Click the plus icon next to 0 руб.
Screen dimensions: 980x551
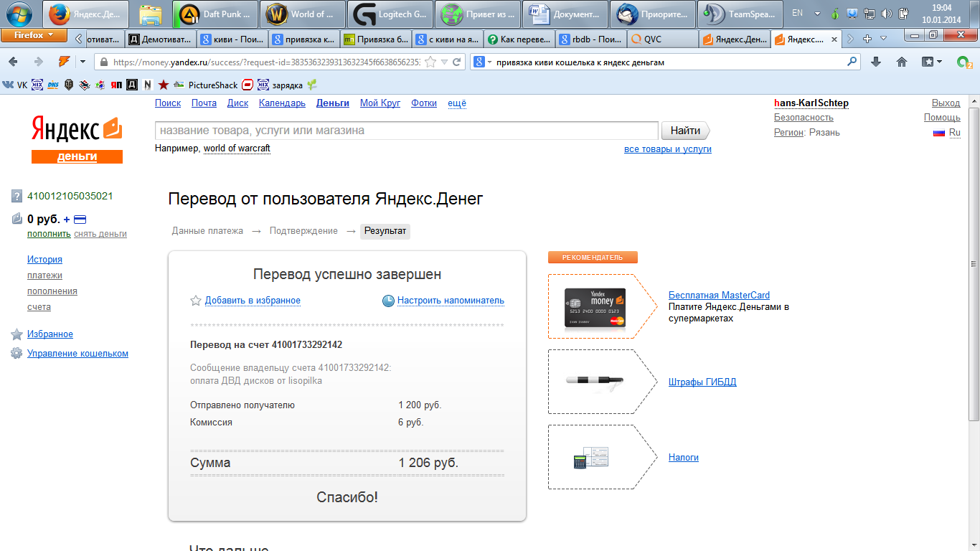pos(67,220)
